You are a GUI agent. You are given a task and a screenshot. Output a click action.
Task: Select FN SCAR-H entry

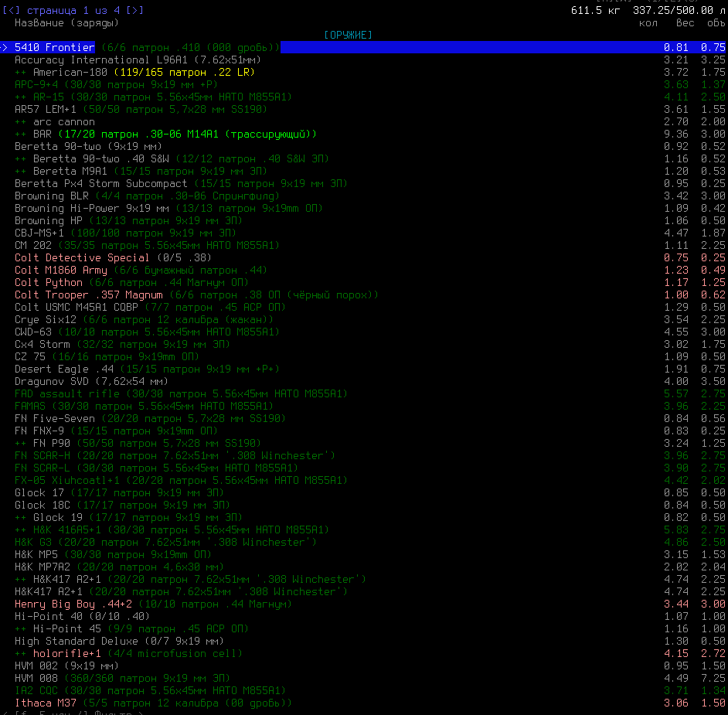click(364, 456)
